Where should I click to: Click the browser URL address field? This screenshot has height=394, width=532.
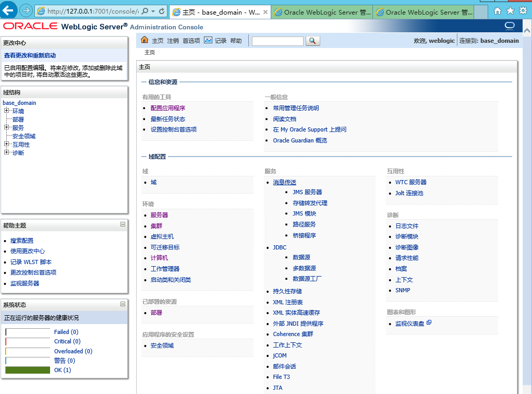pyautogui.click(x=92, y=11)
